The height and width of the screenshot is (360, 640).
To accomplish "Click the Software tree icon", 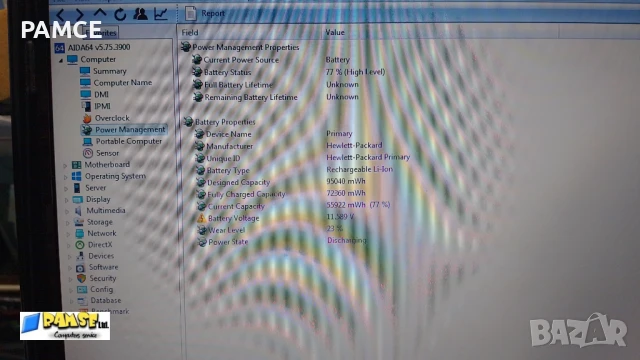I will click(x=81, y=268).
